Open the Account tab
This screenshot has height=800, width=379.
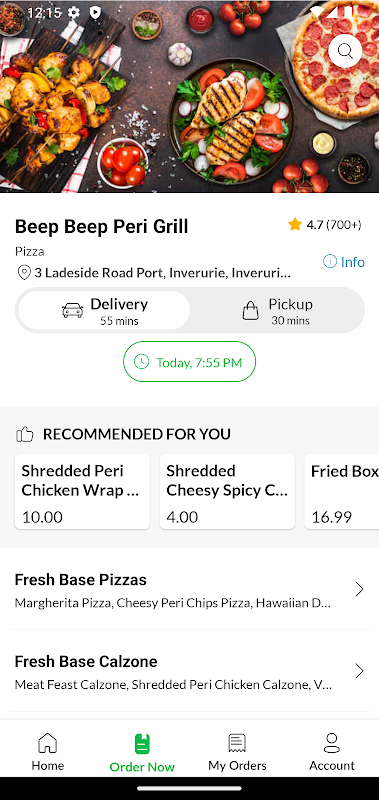click(332, 752)
